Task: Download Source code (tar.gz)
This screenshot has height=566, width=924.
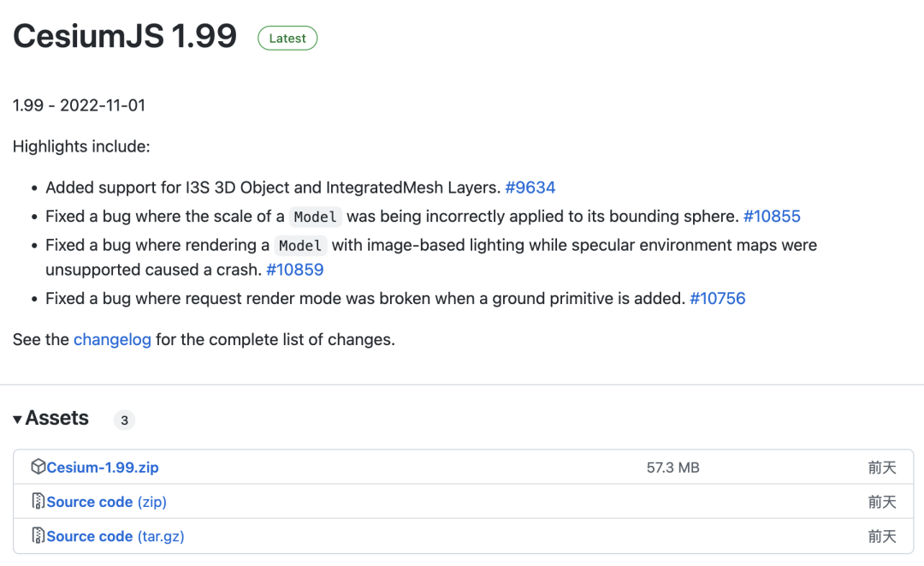Action: point(115,536)
